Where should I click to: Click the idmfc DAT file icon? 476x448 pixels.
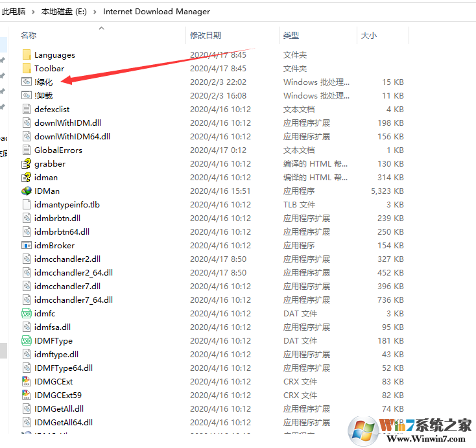click(x=27, y=314)
